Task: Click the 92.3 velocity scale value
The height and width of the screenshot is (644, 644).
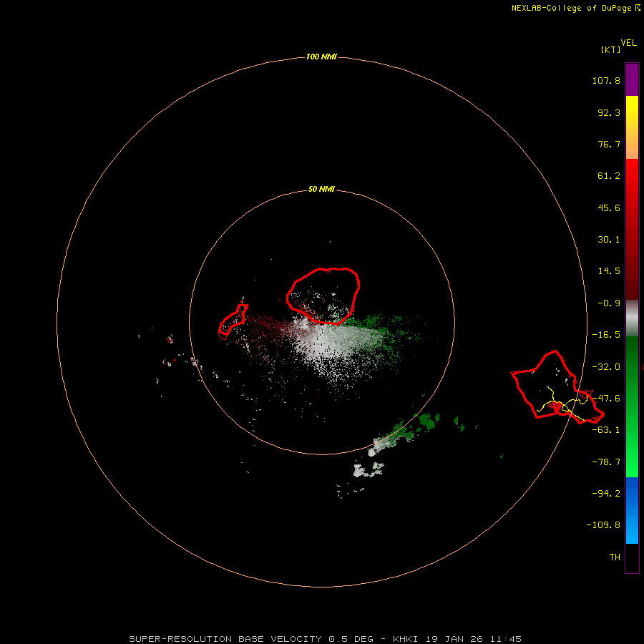Action: [609, 112]
